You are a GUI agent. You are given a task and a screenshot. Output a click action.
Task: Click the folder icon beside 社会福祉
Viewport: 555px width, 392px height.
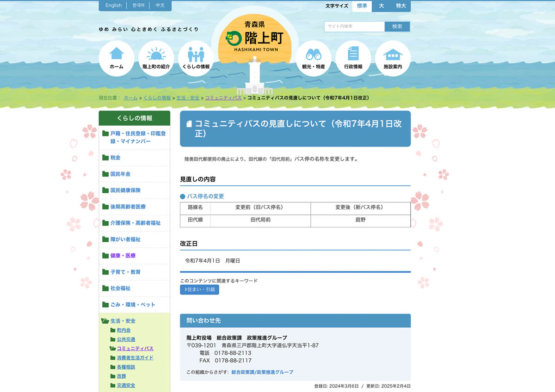pyautogui.click(x=105, y=288)
